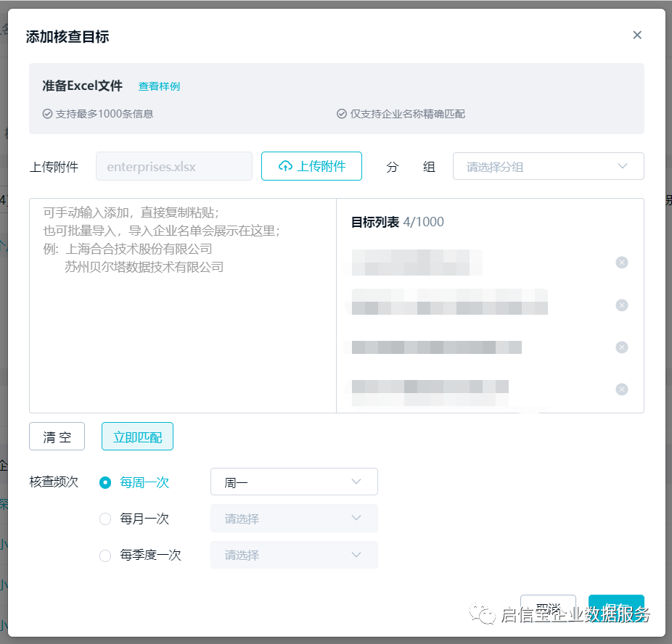This screenshot has width=672, height=644.
Task: Click the enterprises.xlsx file name field
Action: (x=173, y=166)
